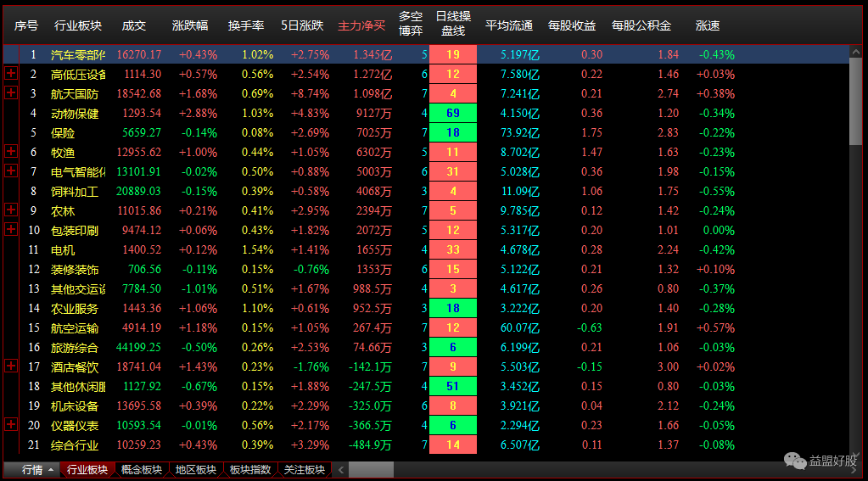Expand the 包装印刷 row with its plus
Viewport: 868px width, 481px height.
tap(10, 230)
